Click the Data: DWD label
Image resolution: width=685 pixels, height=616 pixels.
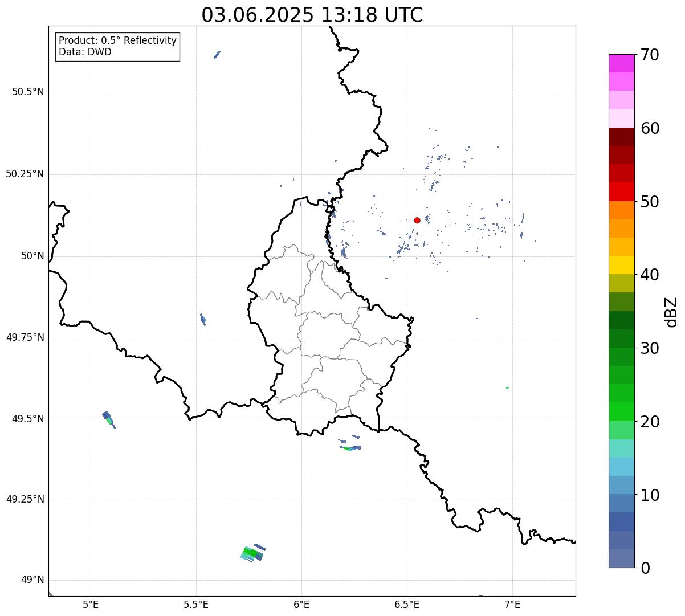(85, 52)
